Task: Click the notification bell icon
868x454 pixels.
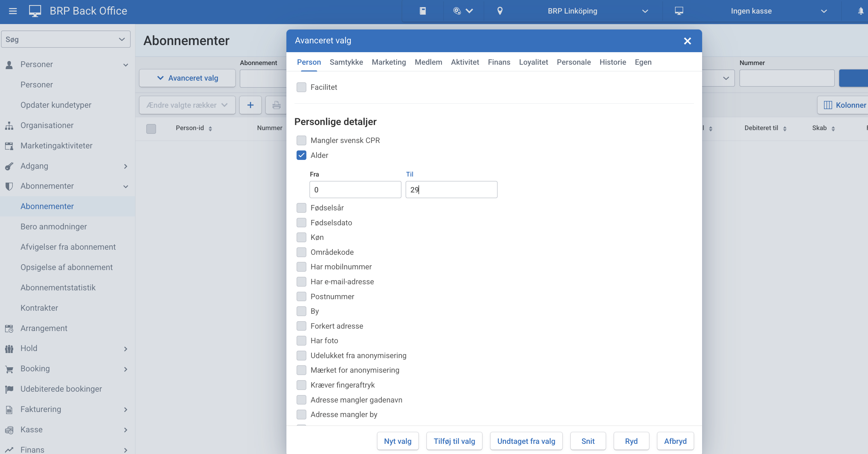Action: point(861,11)
